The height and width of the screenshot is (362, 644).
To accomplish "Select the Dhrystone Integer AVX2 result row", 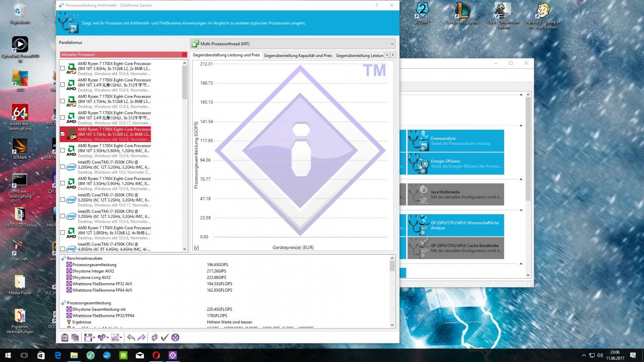I will click(x=93, y=271).
